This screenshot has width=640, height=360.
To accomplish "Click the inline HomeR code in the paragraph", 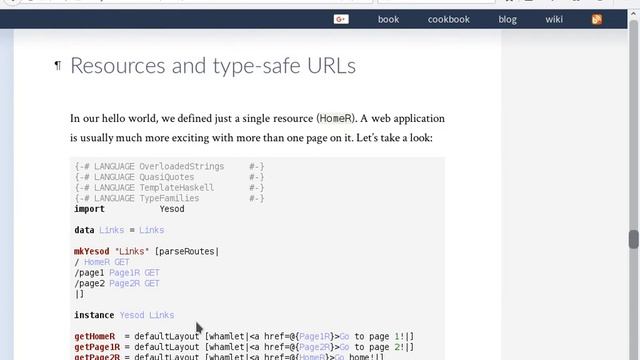I will click(x=336, y=118).
